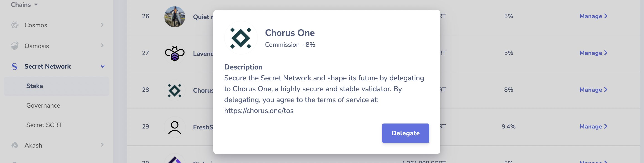
Task: Open the Secret SCRT menu item
Action: pyautogui.click(x=44, y=125)
